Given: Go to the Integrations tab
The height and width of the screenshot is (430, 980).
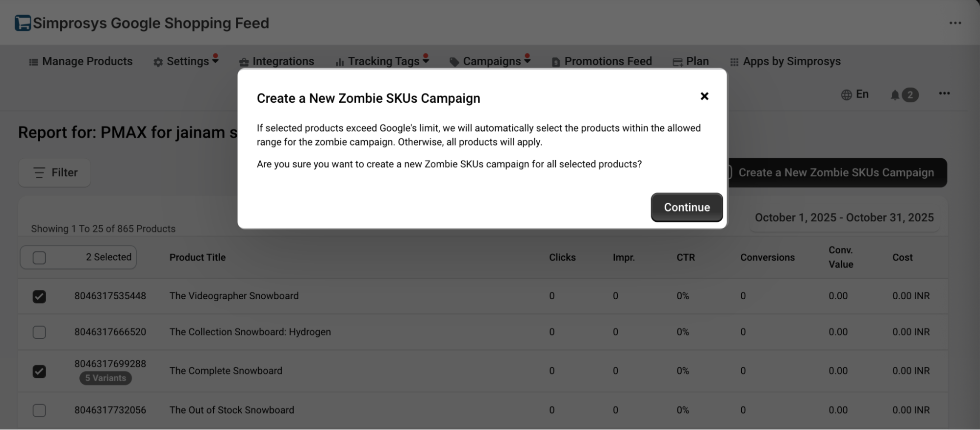Looking at the screenshot, I should 277,61.
